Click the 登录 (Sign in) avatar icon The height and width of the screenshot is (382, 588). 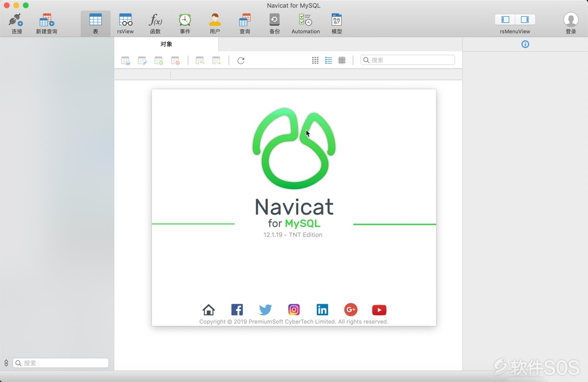(571, 19)
